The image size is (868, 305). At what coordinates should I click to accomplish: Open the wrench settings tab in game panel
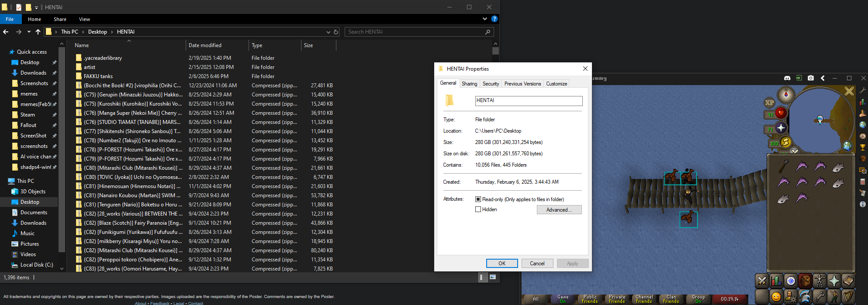point(820,297)
